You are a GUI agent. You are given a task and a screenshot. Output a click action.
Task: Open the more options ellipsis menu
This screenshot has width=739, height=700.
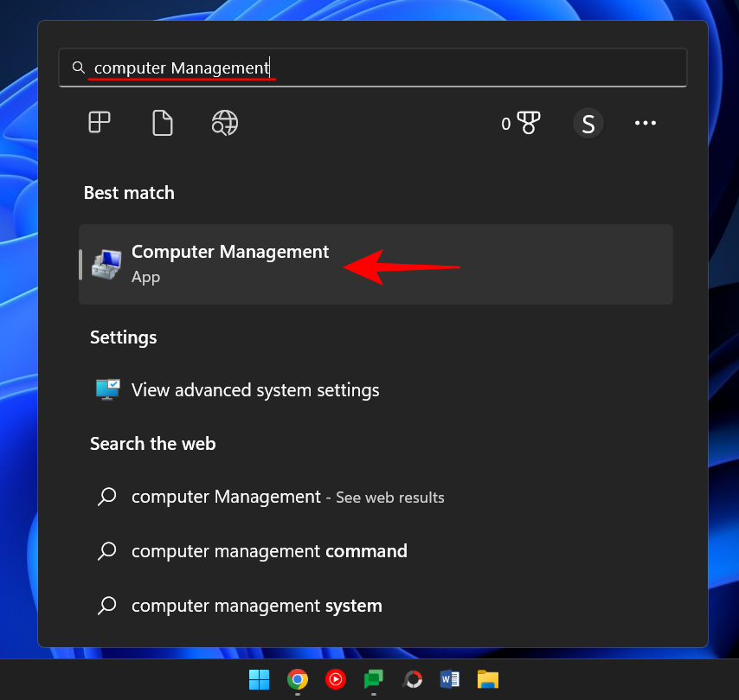(645, 123)
